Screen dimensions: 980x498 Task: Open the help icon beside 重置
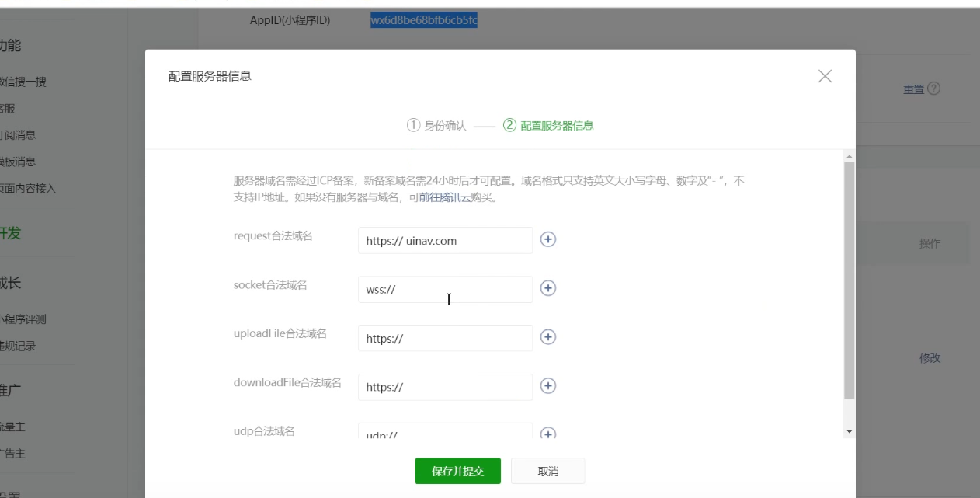934,89
